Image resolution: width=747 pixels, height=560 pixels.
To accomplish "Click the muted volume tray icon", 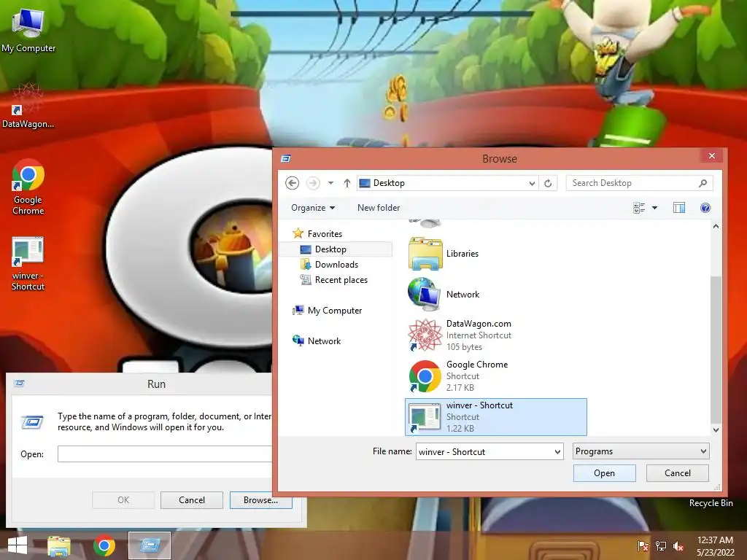I will [x=678, y=546].
